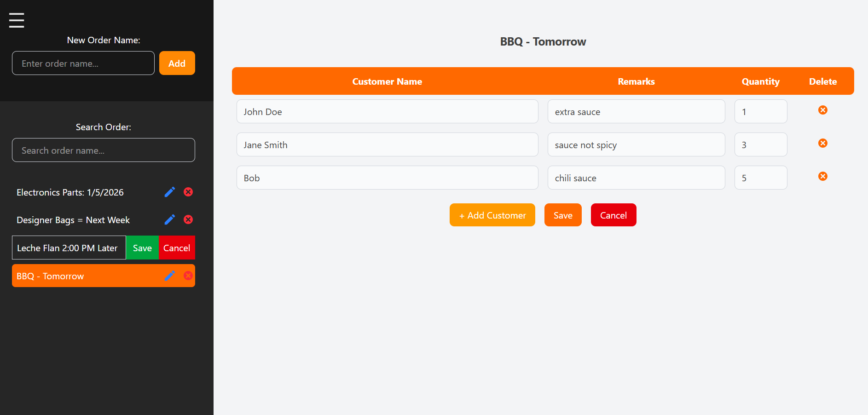This screenshot has height=415, width=868.
Task: Change John Doe quantity field
Action: tap(761, 111)
